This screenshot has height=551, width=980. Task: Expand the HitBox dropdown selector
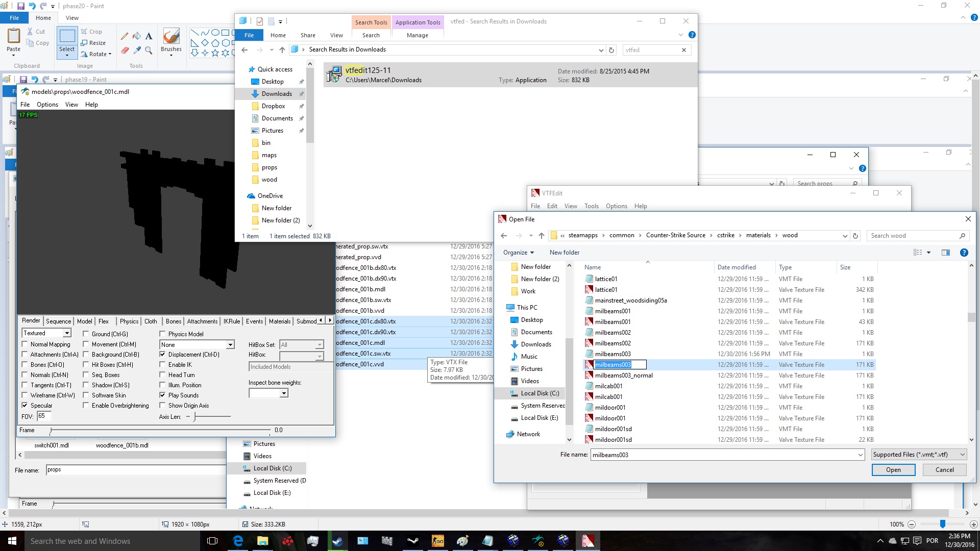321,355
